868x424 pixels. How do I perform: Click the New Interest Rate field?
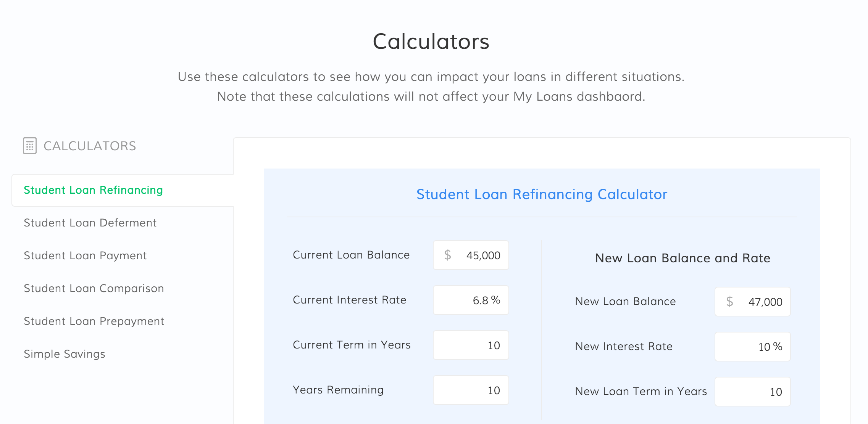pos(752,347)
